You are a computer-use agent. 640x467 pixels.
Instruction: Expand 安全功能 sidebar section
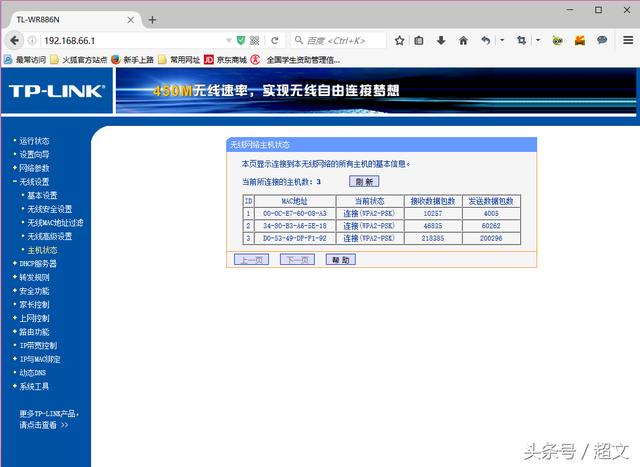click(x=34, y=291)
